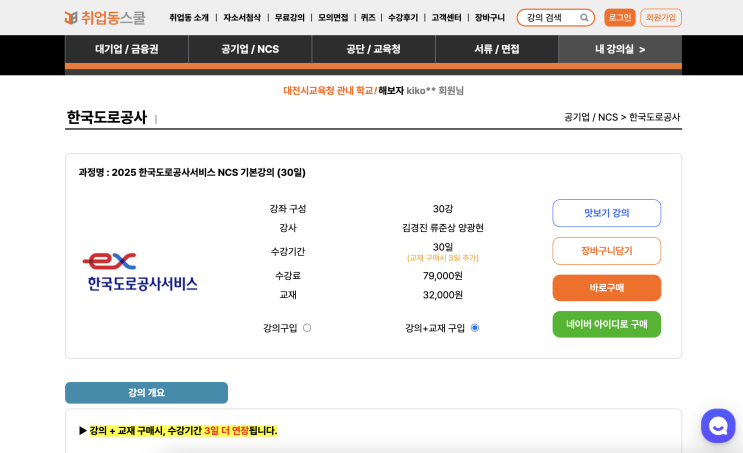Screen dimensions: 743x453
Task: Click breadcrumb 공기업 / NCS > 한국도로공사
Action: tap(622, 117)
